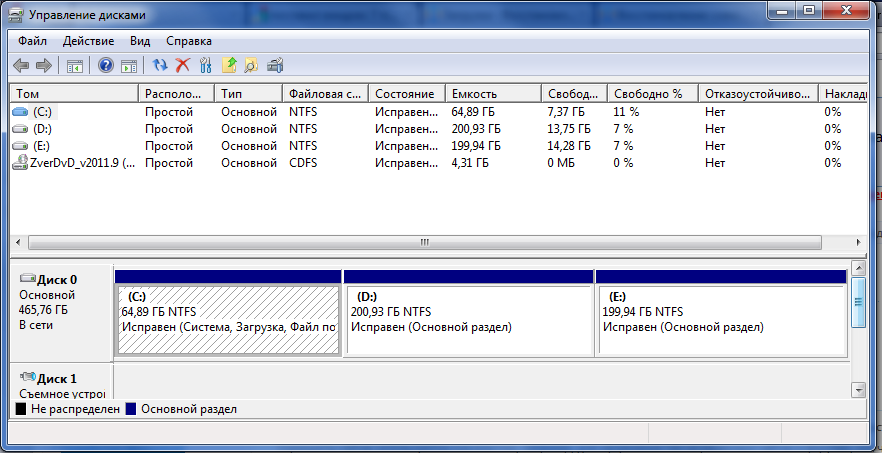Click the Forward arrow toolbar icon
882x453 pixels.
[x=43, y=66]
